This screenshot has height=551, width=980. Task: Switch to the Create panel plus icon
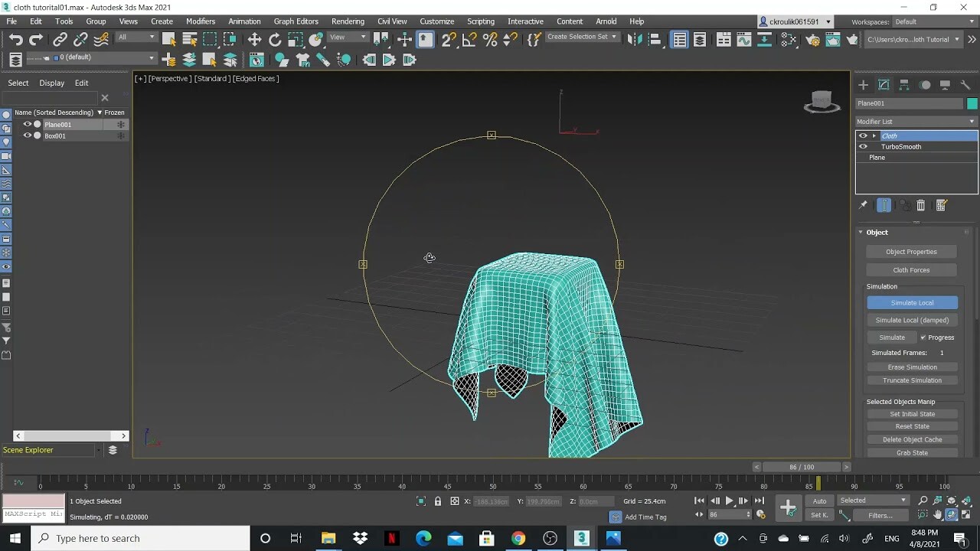click(x=863, y=84)
